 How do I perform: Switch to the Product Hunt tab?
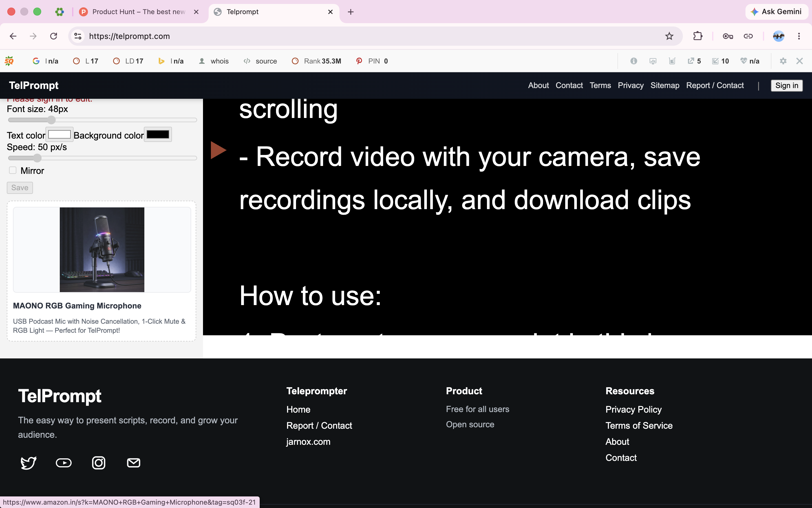pos(138,12)
